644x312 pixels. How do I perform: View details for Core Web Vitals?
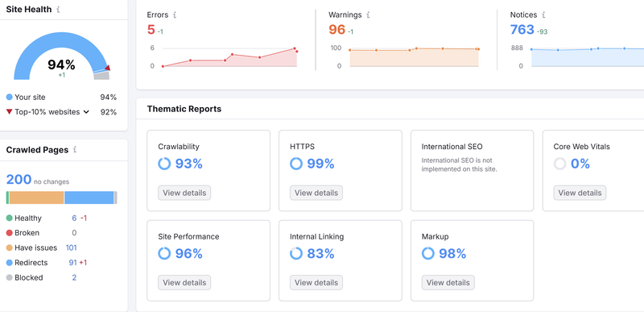580,193
